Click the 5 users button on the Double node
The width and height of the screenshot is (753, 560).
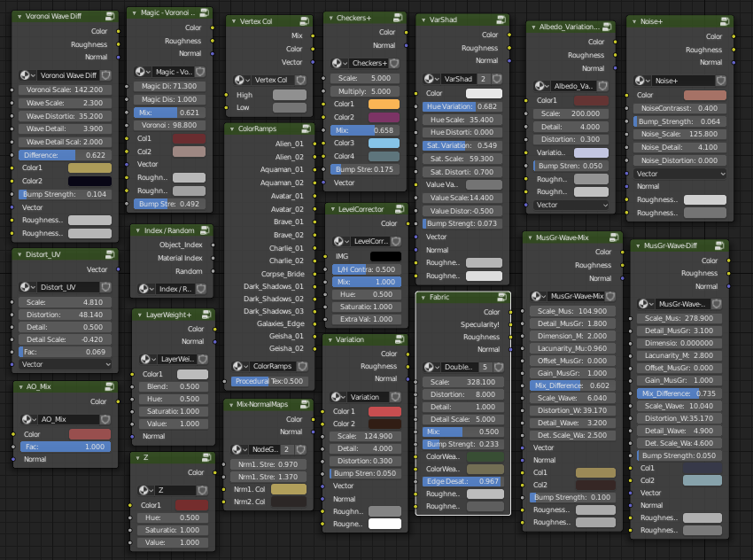click(x=485, y=367)
